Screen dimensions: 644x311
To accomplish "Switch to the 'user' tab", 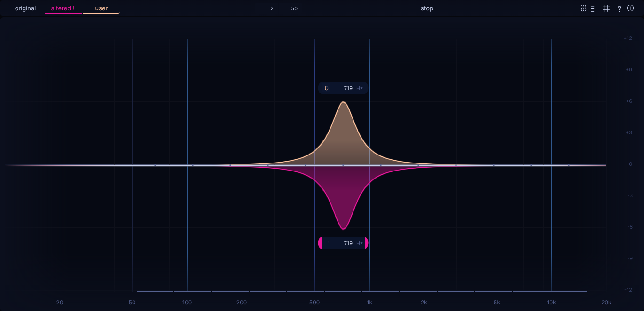I will tap(102, 8).
